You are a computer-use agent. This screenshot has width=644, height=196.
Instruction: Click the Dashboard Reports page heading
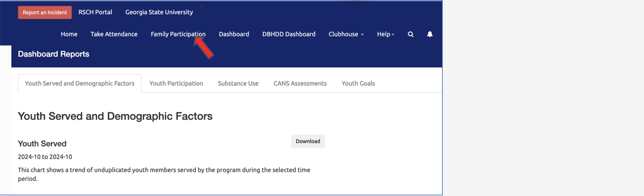[x=54, y=54]
